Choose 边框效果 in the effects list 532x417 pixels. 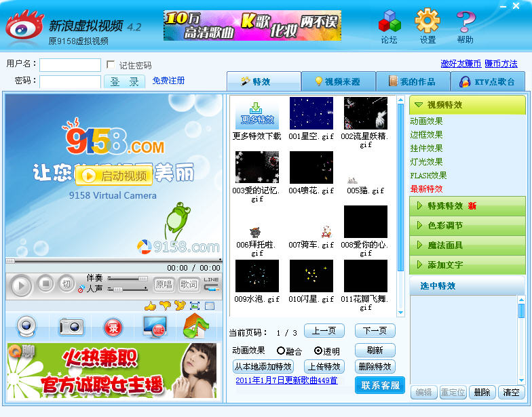(x=426, y=134)
